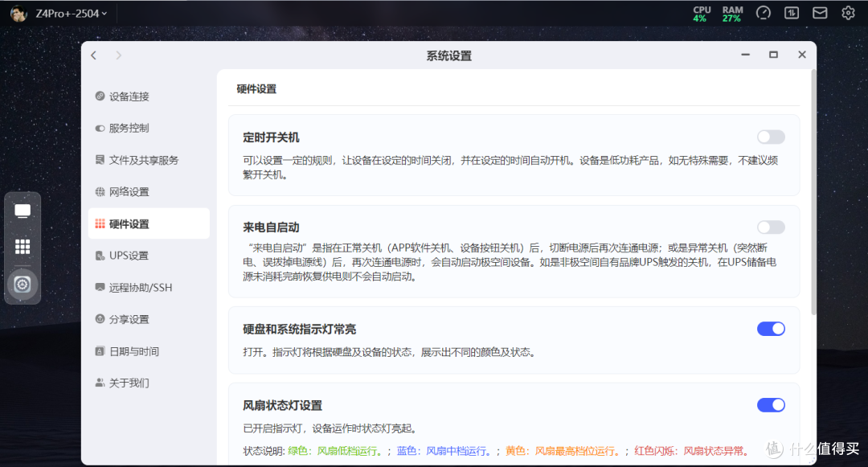Screen dimensions: 868x467
Task: Open 设备连接 settings
Action: (149, 96)
